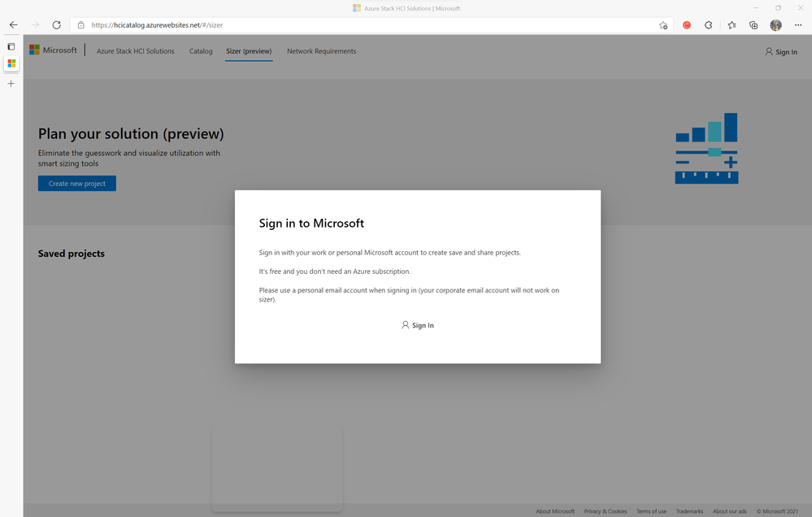Click Create new project button
This screenshot has height=517, width=812.
click(77, 184)
